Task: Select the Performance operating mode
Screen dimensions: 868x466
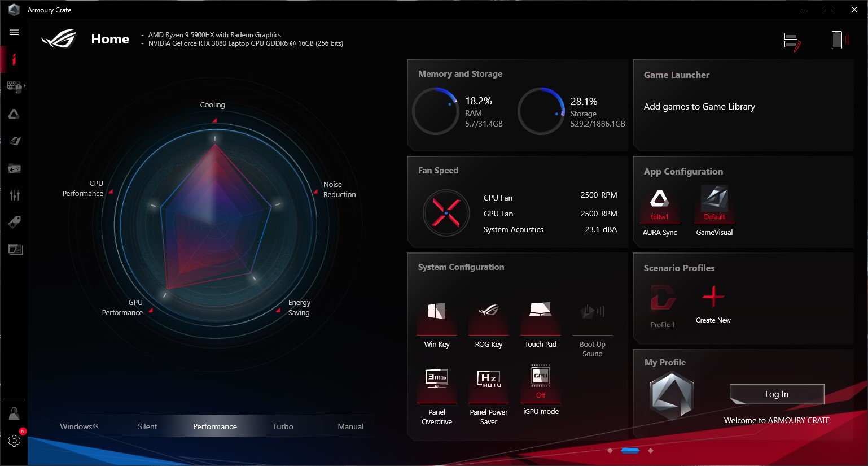Action: [215, 426]
